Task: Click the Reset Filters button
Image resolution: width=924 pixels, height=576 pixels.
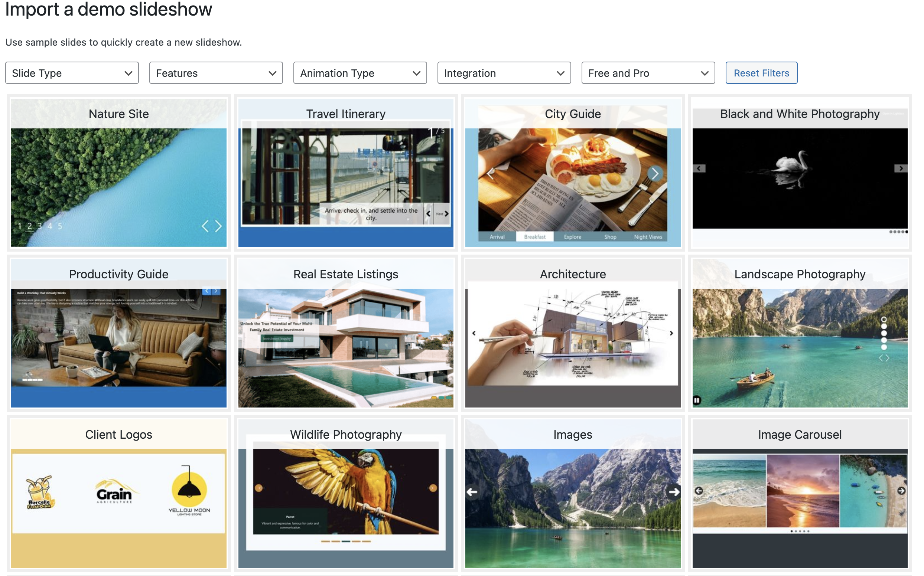Action: tap(761, 73)
